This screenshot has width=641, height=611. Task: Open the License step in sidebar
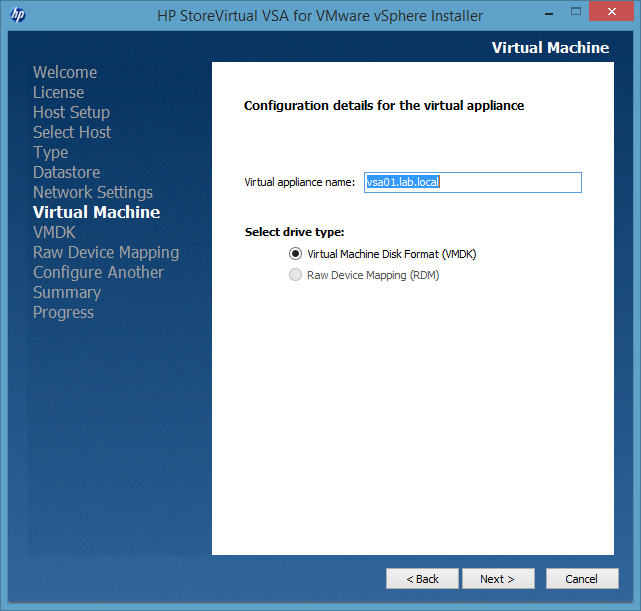pos(58,92)
